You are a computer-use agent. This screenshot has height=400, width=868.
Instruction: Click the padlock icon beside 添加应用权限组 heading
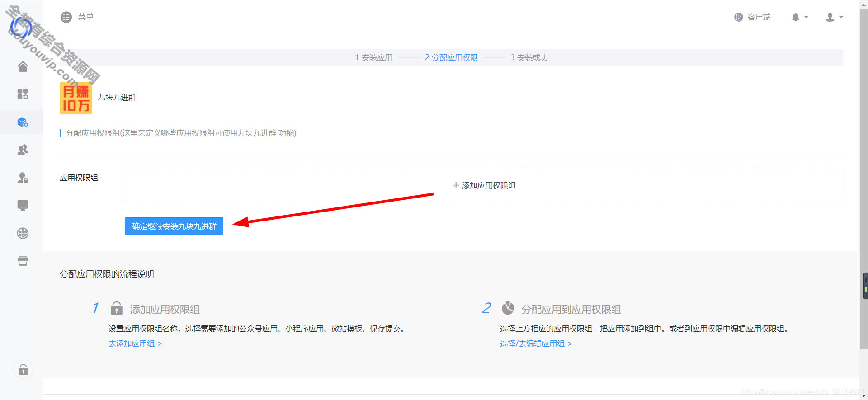117,309
